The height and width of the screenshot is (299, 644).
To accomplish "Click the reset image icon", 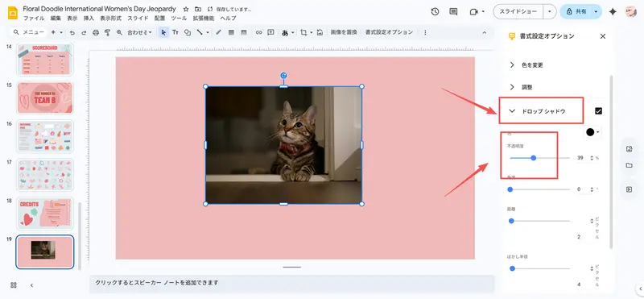I will point(320,32).
